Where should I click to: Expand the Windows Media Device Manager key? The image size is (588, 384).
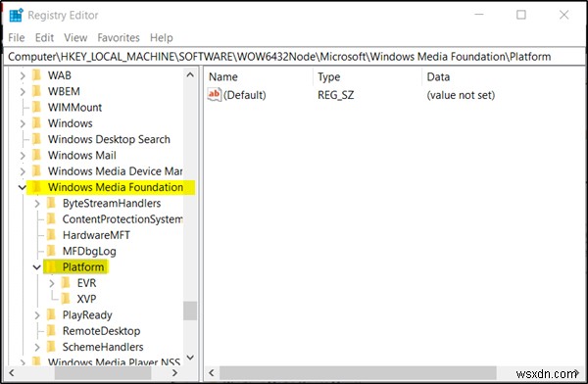tap(23, 171)
